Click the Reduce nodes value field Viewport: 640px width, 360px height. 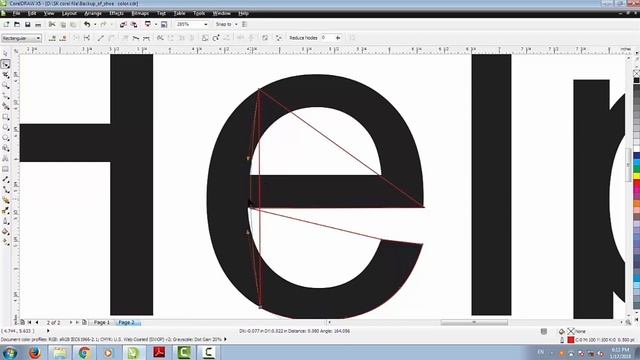click(x=327, y=38)
